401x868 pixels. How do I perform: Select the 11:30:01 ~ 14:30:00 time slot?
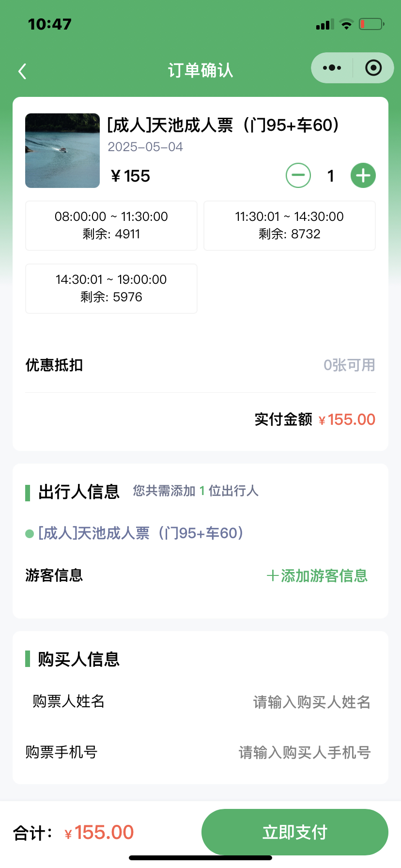click(290, 226)
